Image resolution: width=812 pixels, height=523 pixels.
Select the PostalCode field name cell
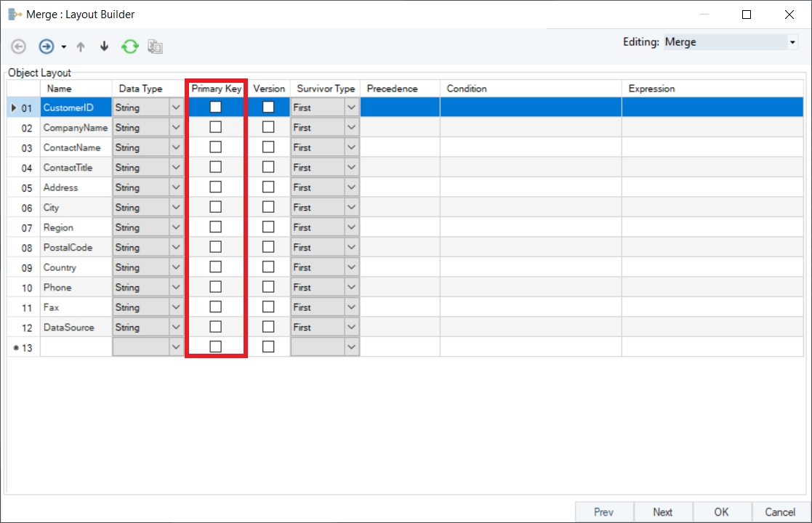coord(76,247)
